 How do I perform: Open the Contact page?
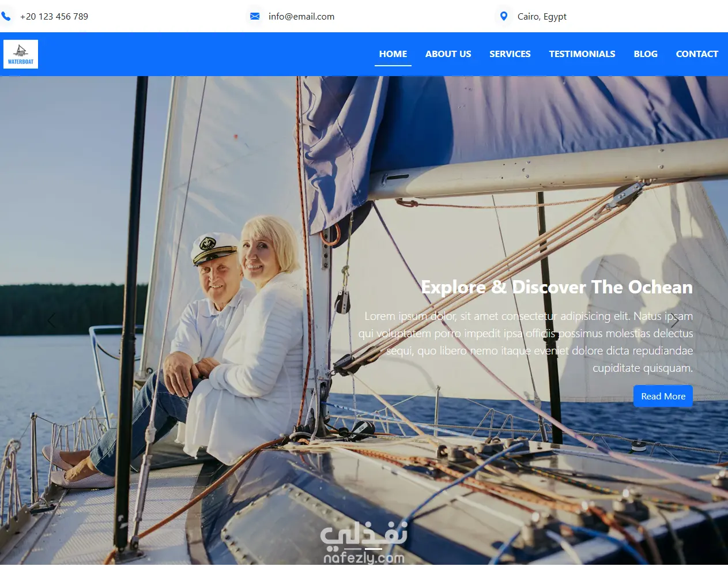point(697,54)
